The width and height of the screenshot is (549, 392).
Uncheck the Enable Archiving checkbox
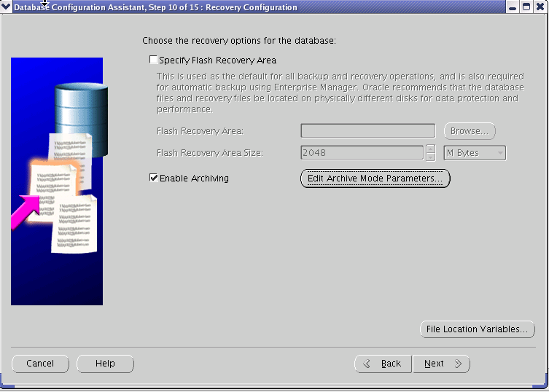coord(153,178)
